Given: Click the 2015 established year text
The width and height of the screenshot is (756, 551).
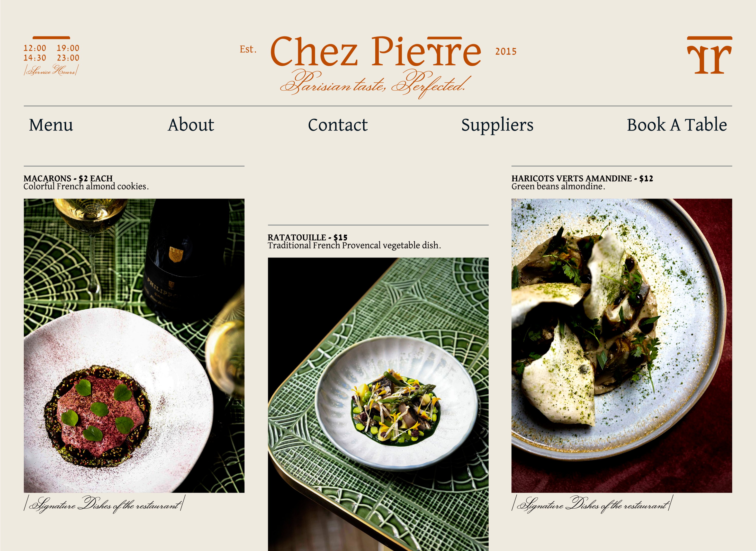Looking at the screenshot, I should [x=506, y=51].
